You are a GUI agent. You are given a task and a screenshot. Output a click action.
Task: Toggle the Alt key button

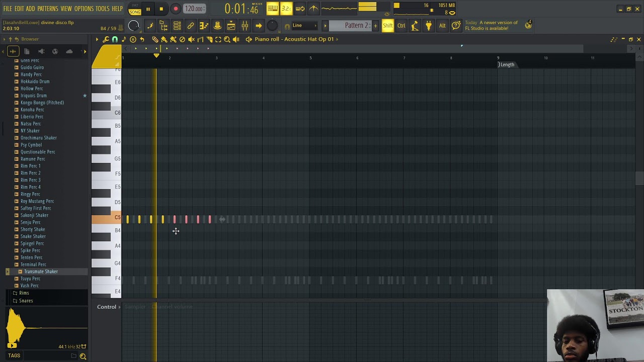point(442,26)
